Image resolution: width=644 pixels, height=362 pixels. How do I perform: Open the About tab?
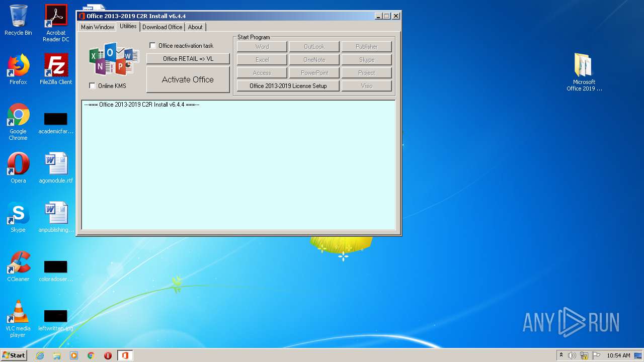coord(195,27)
